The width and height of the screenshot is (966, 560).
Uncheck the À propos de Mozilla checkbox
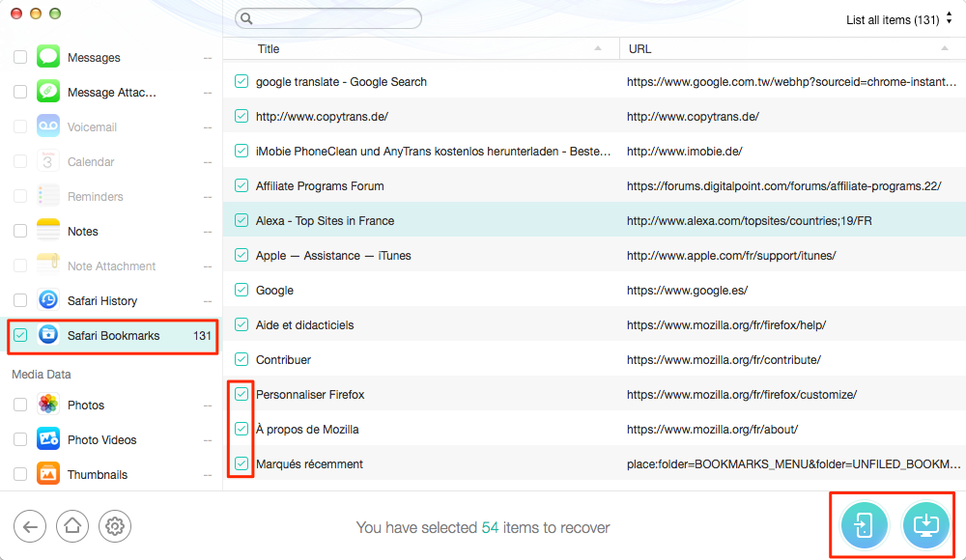(x=241, y=429)
